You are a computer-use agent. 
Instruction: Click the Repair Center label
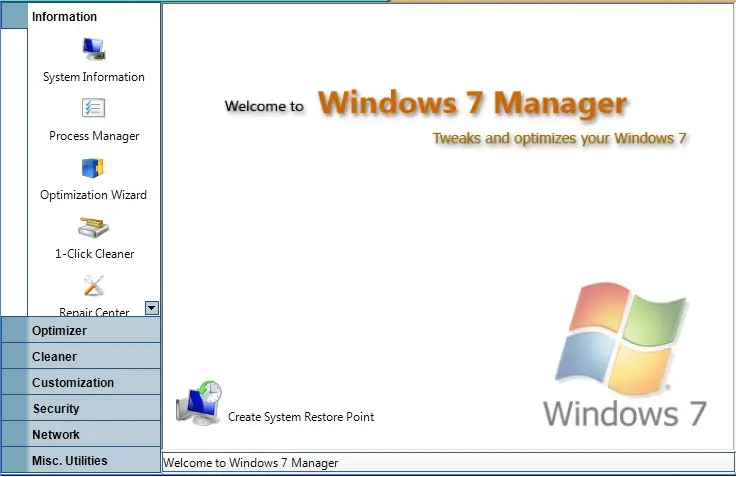(x=94, y=312)
